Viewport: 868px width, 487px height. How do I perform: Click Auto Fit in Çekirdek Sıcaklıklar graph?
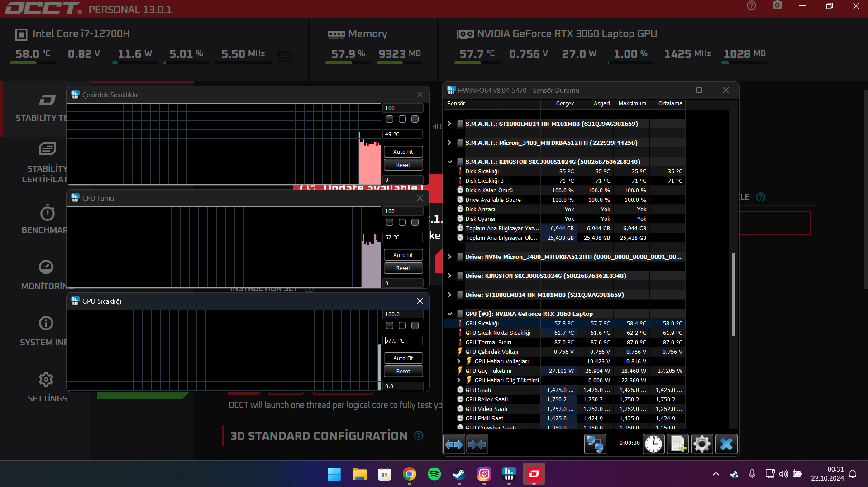(403, 152)
